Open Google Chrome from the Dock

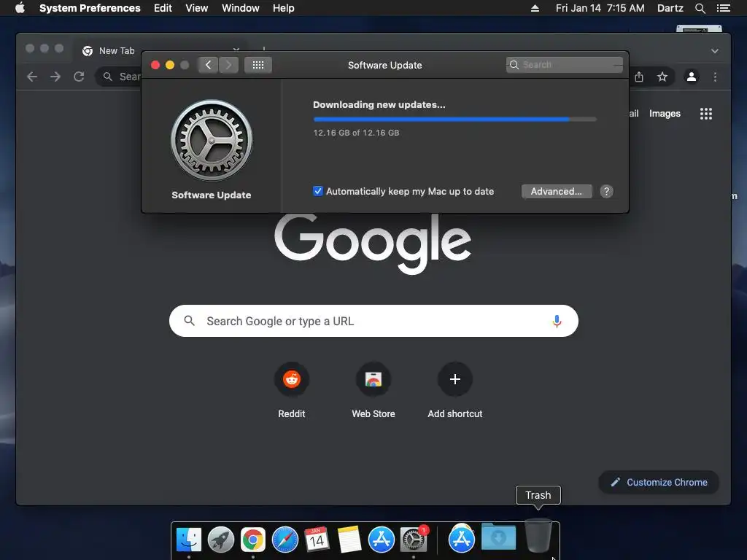253,540
